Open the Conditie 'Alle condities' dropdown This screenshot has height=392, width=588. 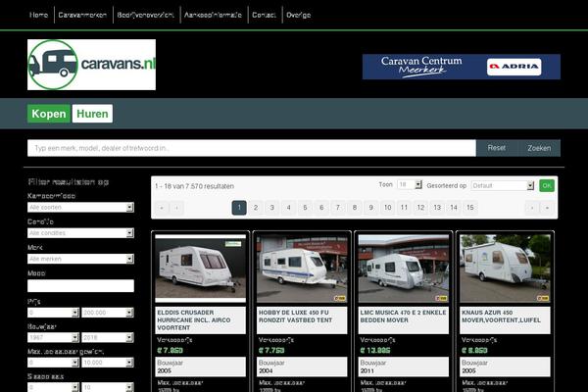(80, 233)
